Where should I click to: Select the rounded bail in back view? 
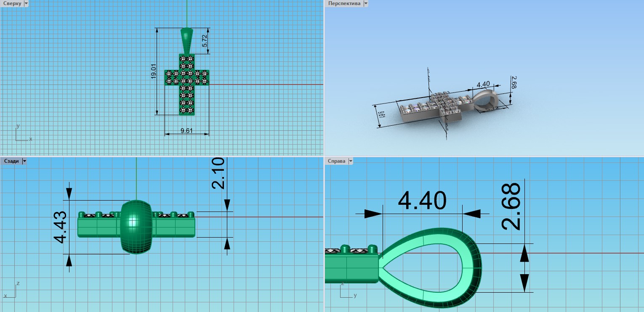click(x=136, y=227)
